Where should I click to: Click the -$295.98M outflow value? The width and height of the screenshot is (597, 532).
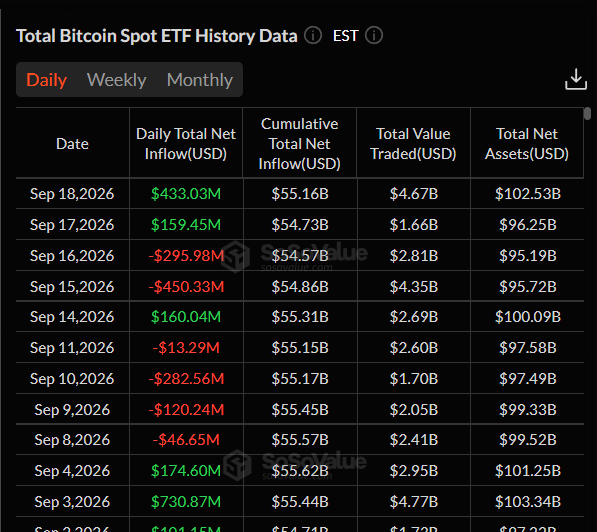pos(186,256)
